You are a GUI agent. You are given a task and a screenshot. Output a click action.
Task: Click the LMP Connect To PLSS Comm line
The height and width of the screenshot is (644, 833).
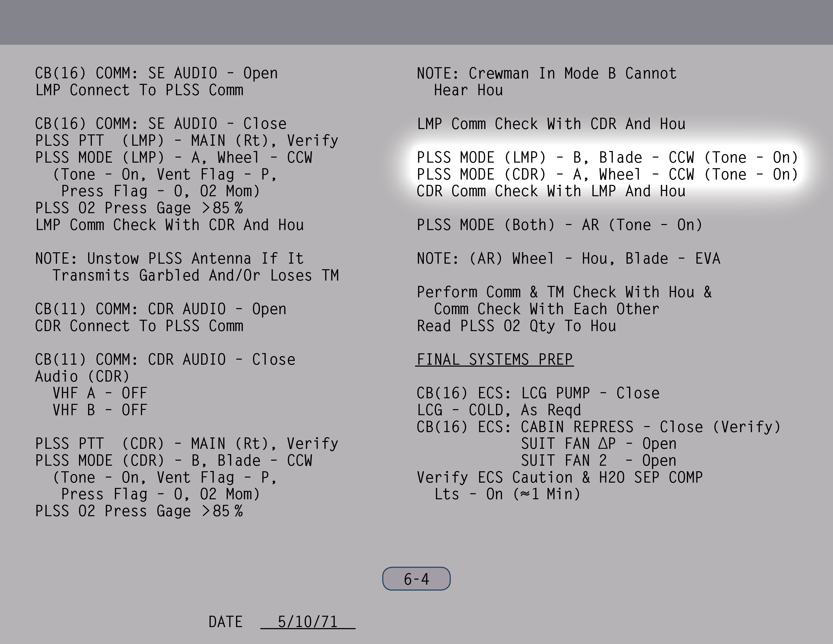point(139,90)
